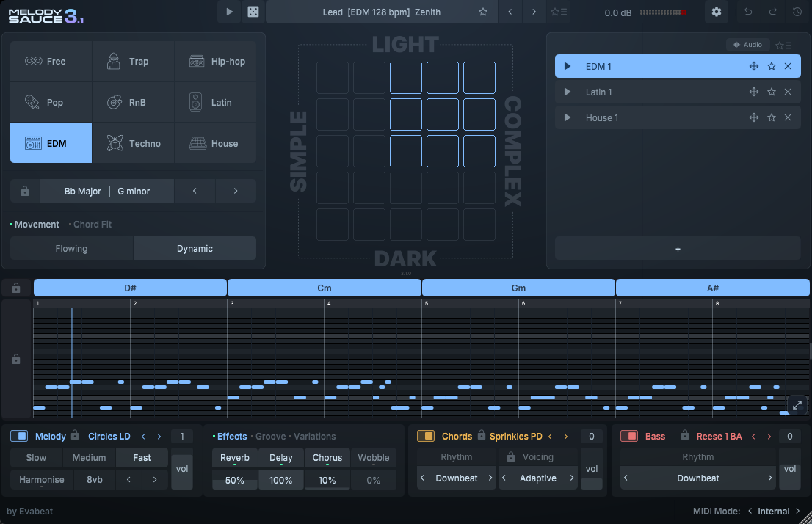Click the top bar play button
This screenshot has height=524, width=812.
pos(229,12)
